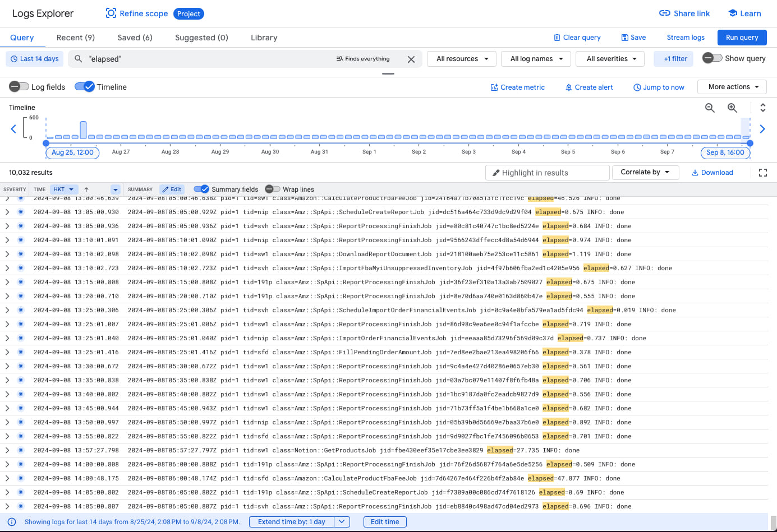Click Create alert
Image resolution: width=777 pixels, height=532 pixels.
589,87
